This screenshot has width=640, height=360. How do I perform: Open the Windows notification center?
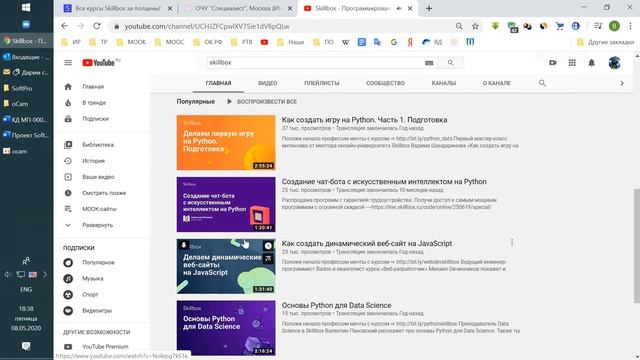click(26, 346)
